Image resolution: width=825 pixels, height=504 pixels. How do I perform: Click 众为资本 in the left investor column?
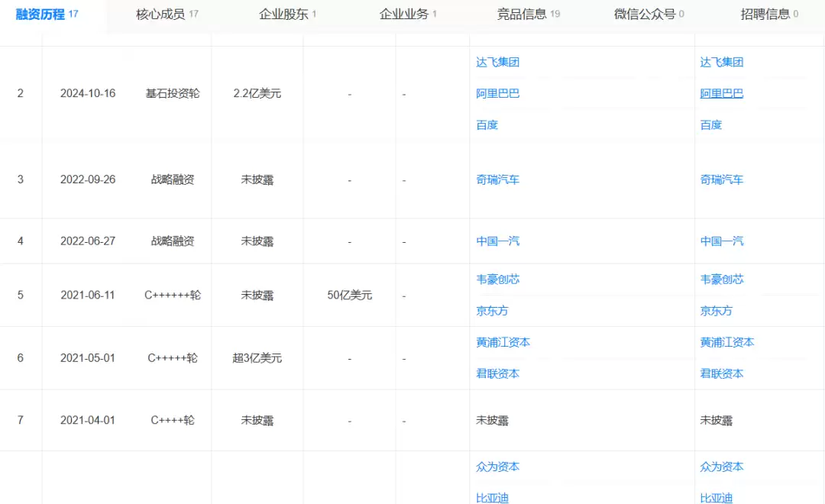click(x=497, y=467)
